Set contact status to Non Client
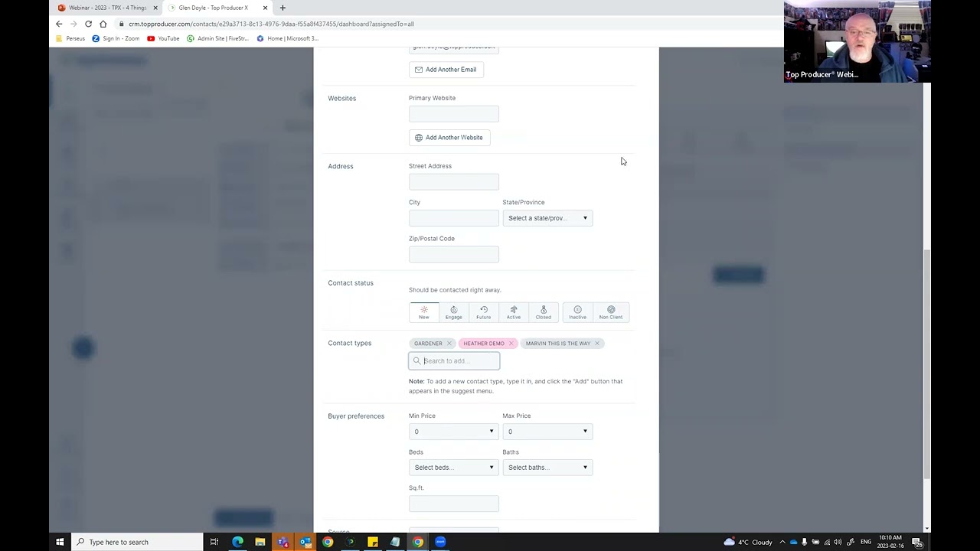The width and height of the screenshot is (980, 551). coord(611,312)
